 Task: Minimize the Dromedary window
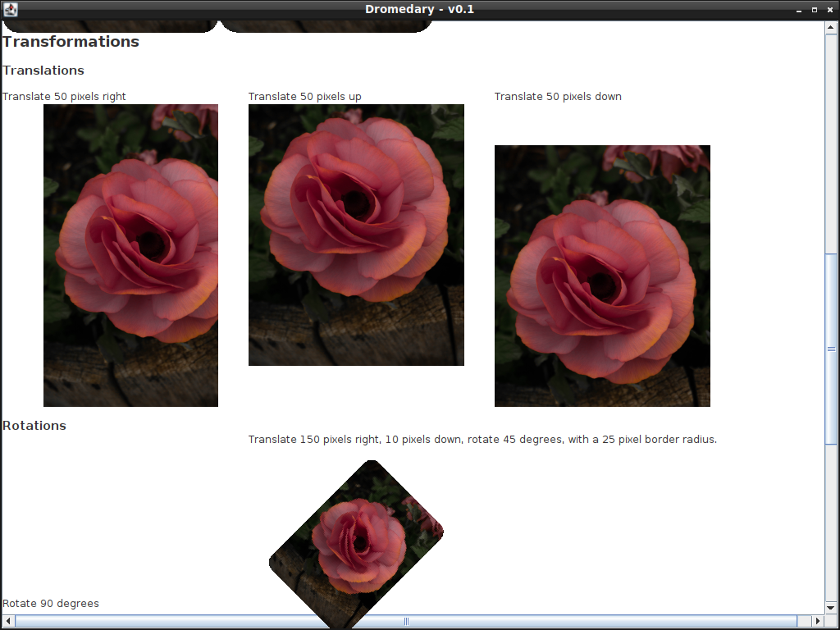(799, 10)
